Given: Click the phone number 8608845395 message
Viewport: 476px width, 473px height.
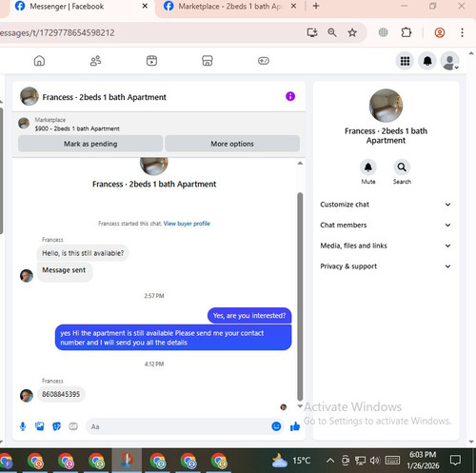Looking at the screenshot, I should coord(61,394).
